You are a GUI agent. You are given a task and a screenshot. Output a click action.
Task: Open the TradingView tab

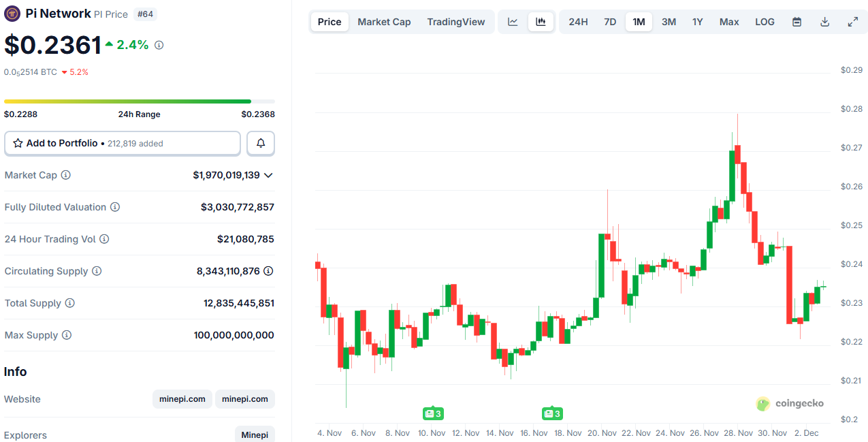click(455, 21)
